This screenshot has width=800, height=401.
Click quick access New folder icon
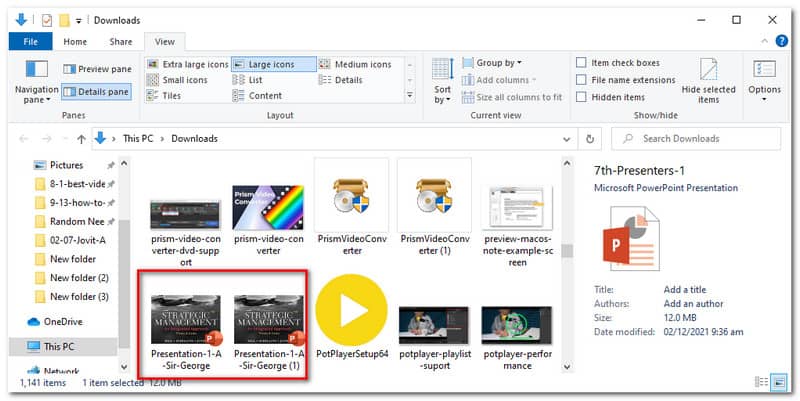[x=64, y=20]
